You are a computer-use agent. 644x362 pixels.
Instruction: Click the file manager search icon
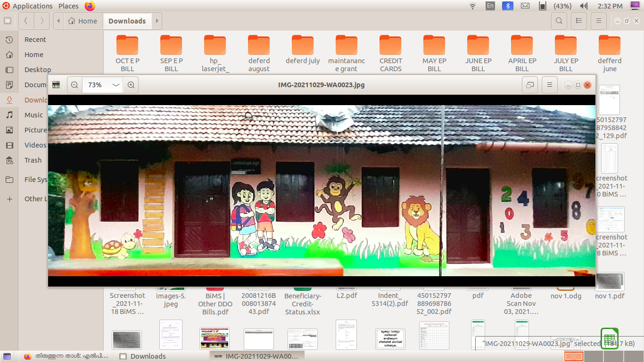click(x=559, y=21)
